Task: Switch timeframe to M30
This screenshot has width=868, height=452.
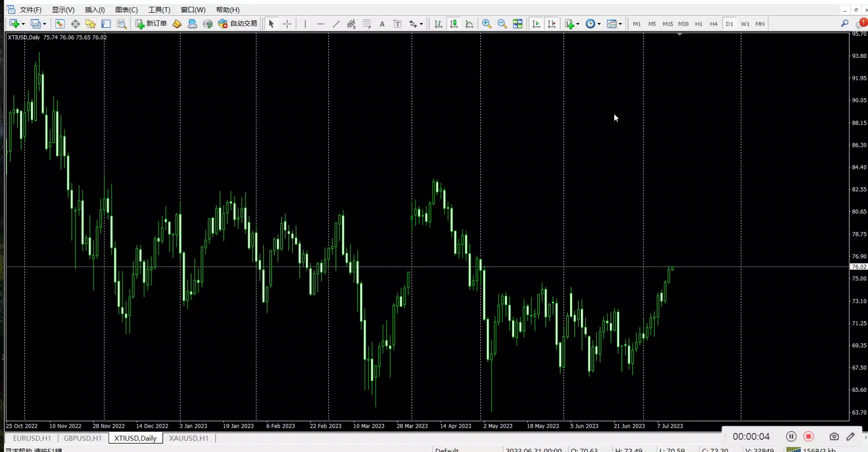Action: pos(683,24)
